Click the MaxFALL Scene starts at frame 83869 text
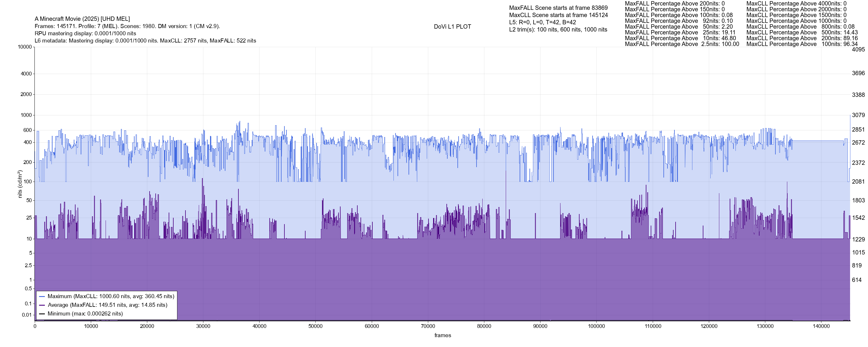The width and height of the screenshot is (868, 347). pos(558,8)
